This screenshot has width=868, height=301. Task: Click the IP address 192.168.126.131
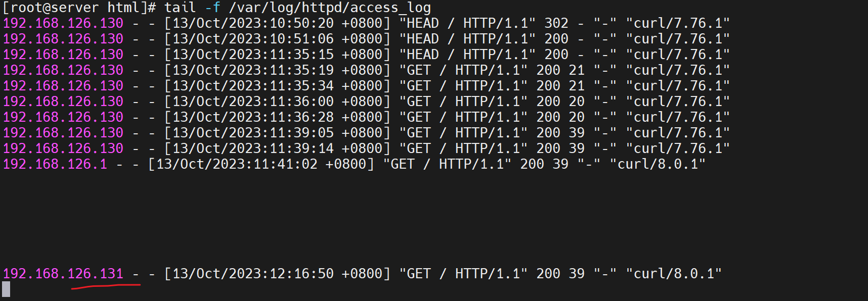[63, 274]
